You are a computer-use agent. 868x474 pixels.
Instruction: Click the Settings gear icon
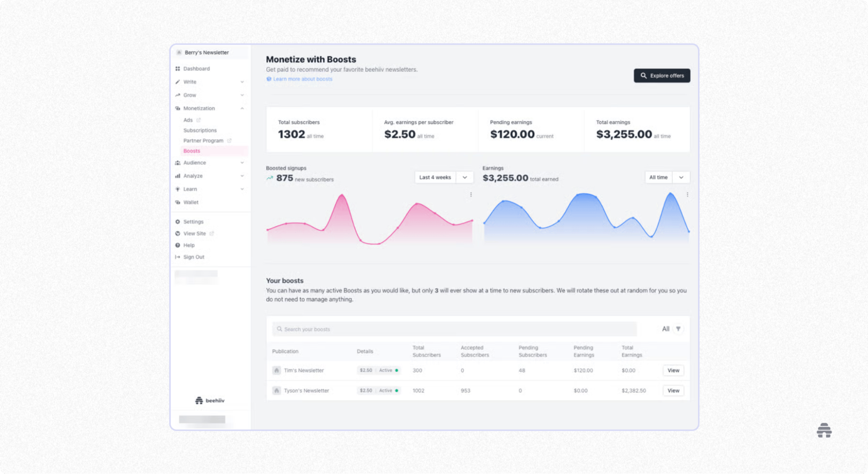point(178,221)
